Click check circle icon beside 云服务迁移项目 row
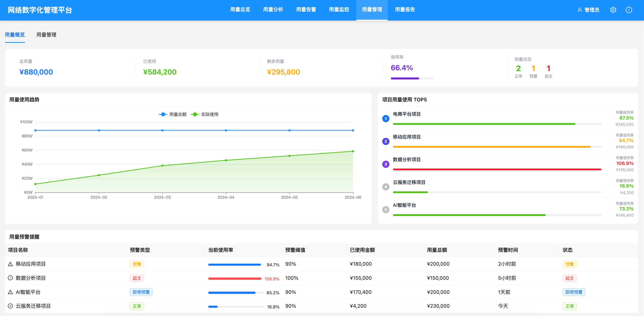Image resolution: width=644 pixels, height=316 pixels. click(x=10, y=306)
